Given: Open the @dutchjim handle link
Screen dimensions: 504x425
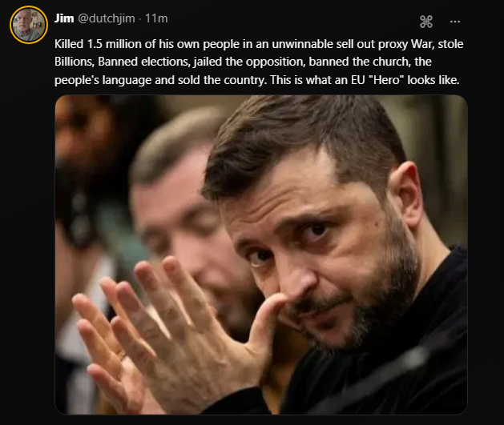Looking at the screenshot, I should point(107,18).
